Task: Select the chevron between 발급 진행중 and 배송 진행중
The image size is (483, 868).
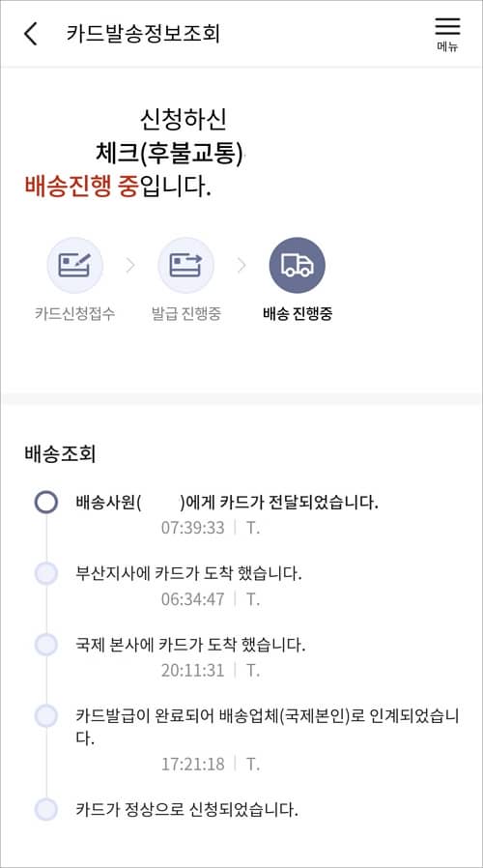Action: (241, 266)
